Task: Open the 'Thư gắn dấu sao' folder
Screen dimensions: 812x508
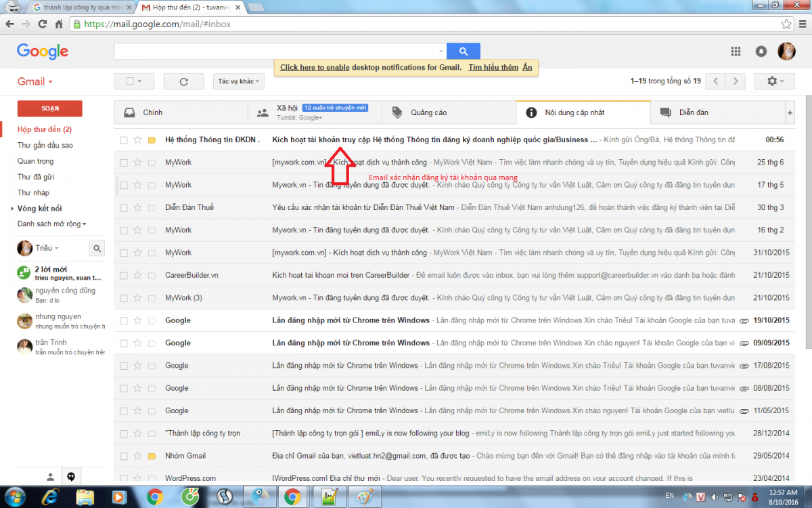Action: 45,145
